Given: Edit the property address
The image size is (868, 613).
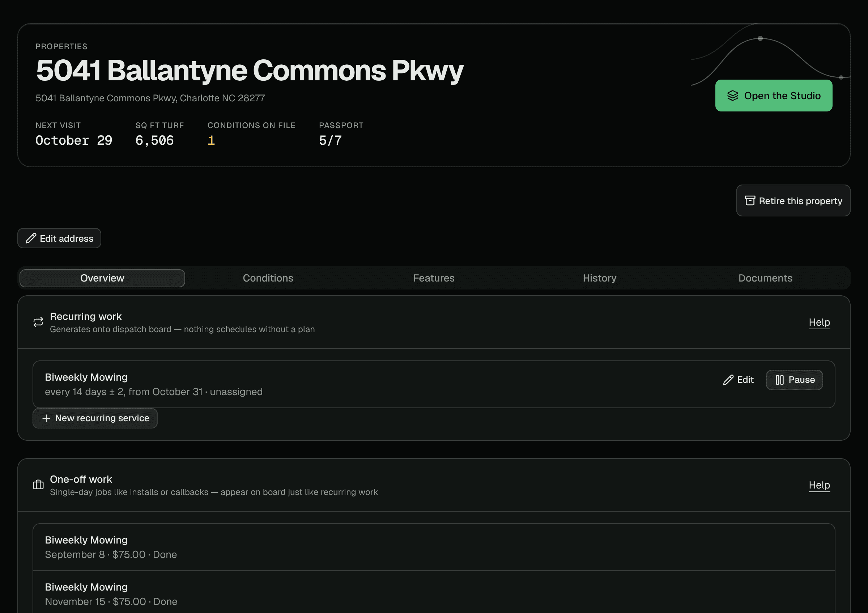Looking at the screenshot, I should point(59,238).
